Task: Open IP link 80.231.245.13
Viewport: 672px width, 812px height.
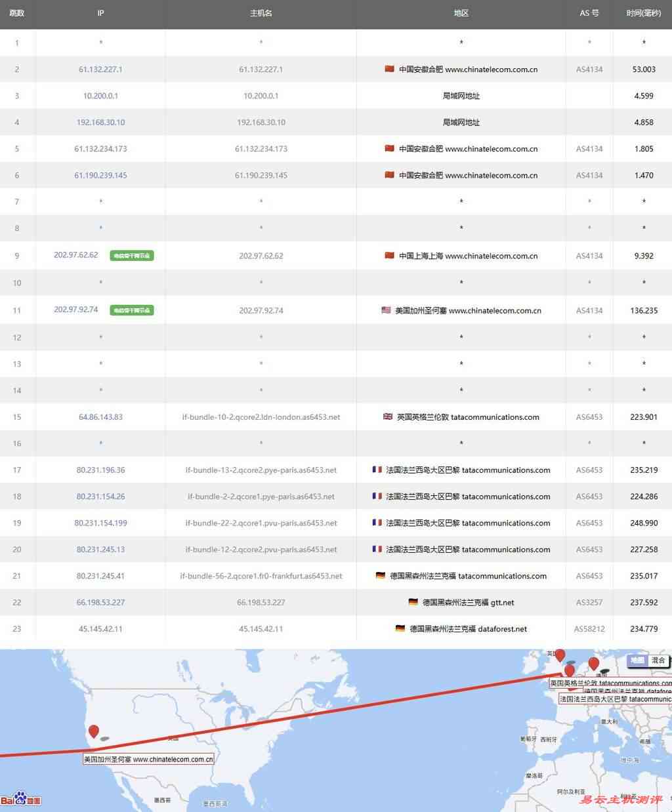Action: pos(100,550)
